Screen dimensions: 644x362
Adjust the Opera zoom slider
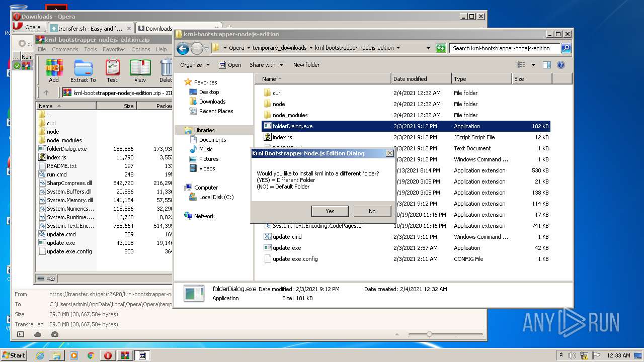coord(429,334)
